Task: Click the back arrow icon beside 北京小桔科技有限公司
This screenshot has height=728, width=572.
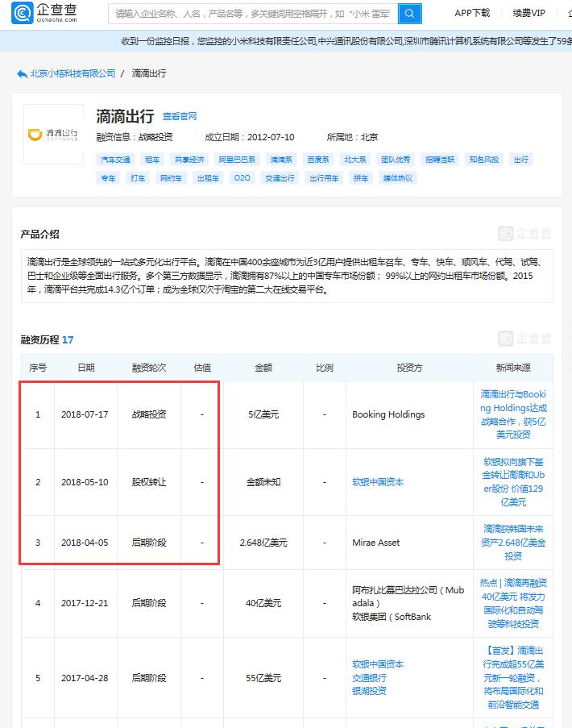Action: [22, 74]
